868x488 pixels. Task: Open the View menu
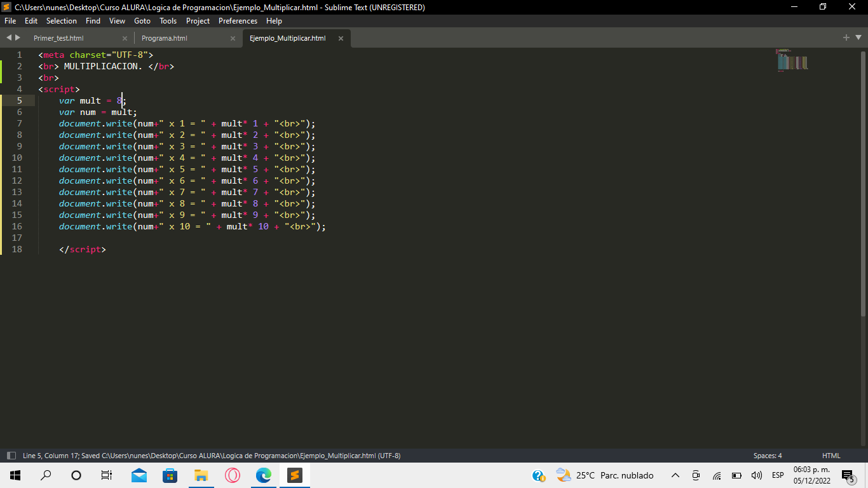pos(118,21)
